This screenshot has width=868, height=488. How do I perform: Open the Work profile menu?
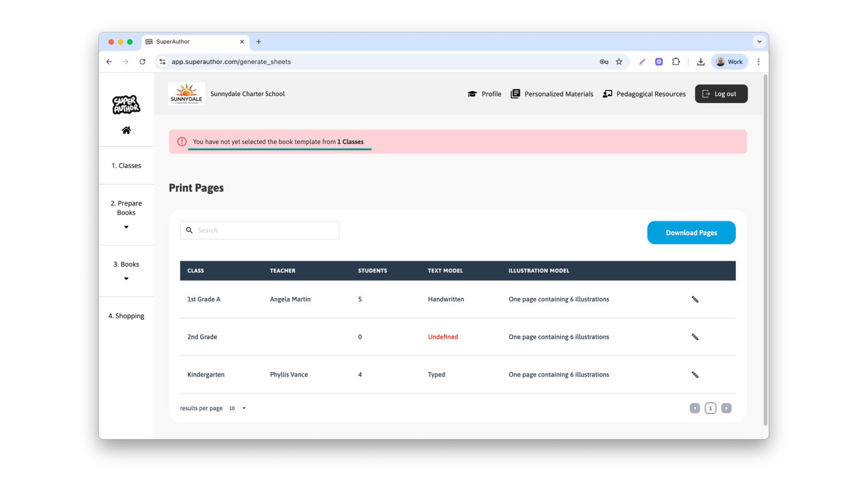click(729, 62)
